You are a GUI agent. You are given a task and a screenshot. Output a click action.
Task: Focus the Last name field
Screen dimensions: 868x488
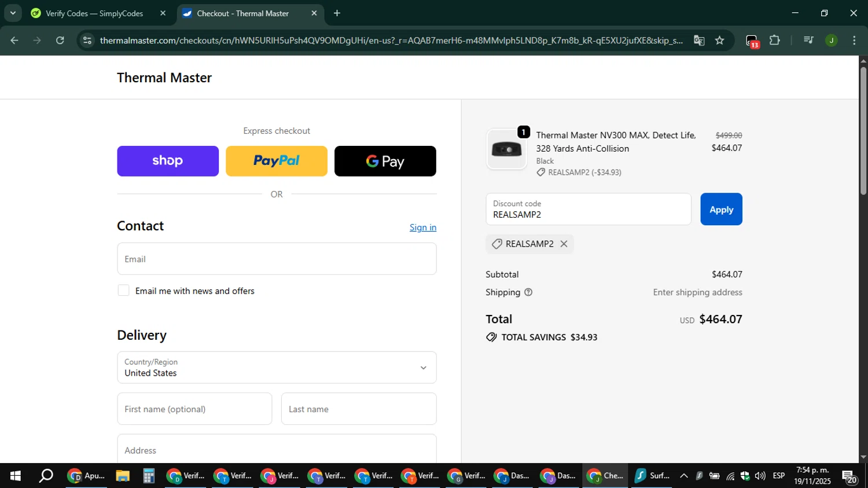[x=359, y=409]
